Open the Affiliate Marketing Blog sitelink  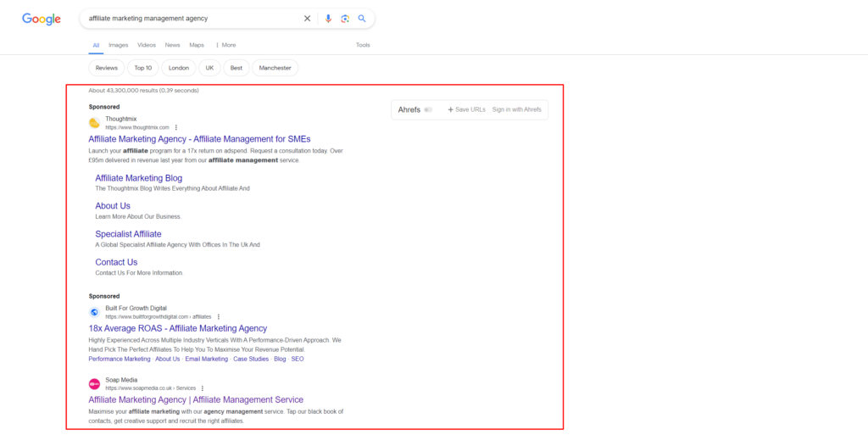point(138,178)
